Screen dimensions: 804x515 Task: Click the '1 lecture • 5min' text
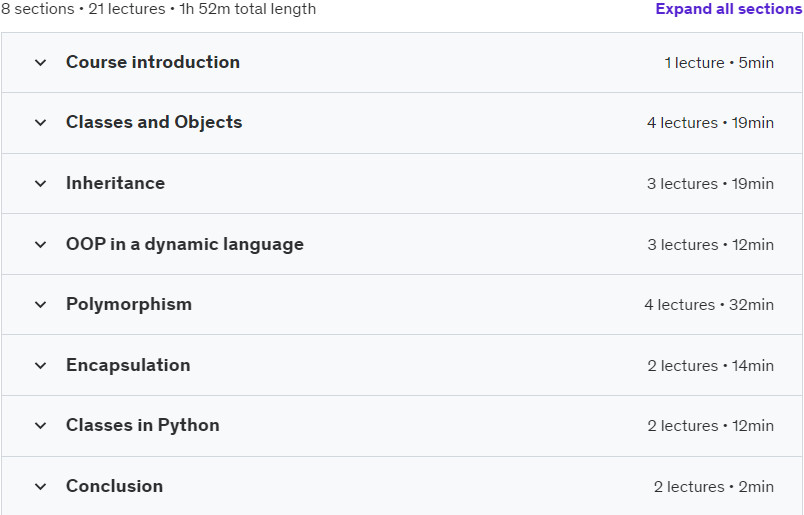click(x=719, y=63)
